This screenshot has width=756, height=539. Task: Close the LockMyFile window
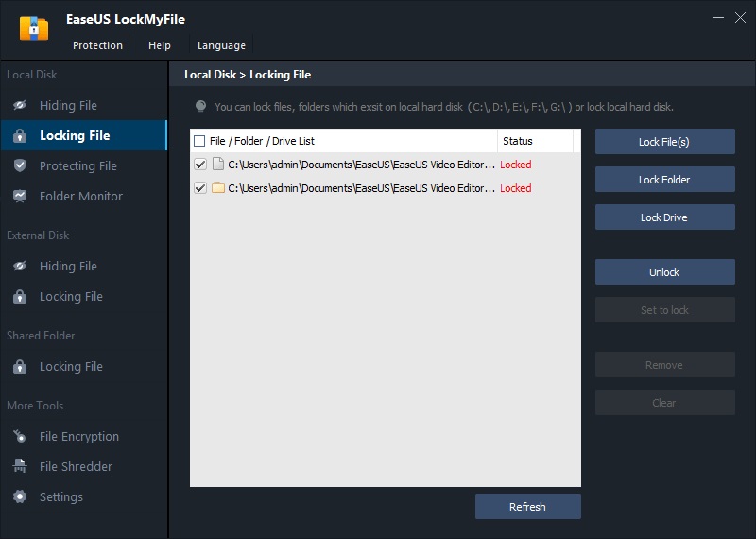click(x=740, y=18)
